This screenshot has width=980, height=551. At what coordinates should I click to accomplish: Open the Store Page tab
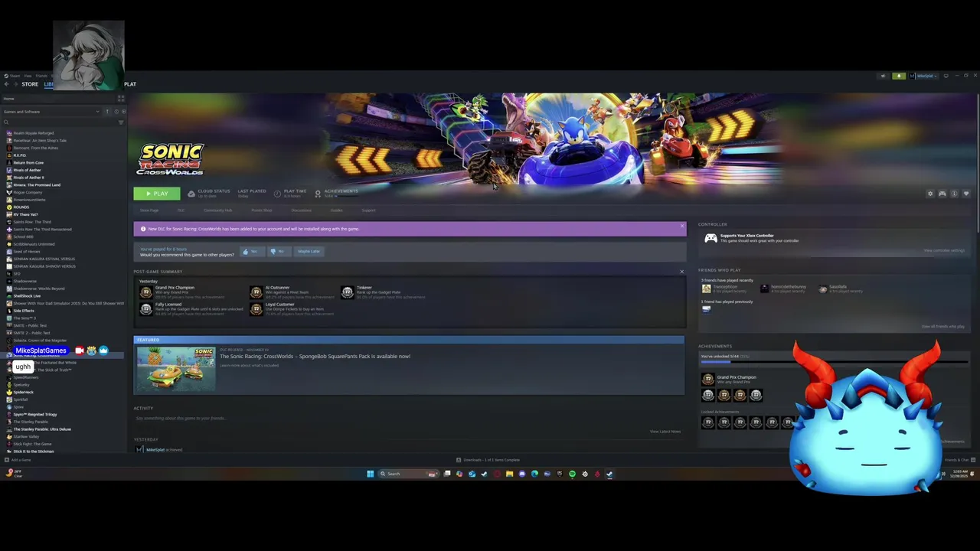pos(149,210)
